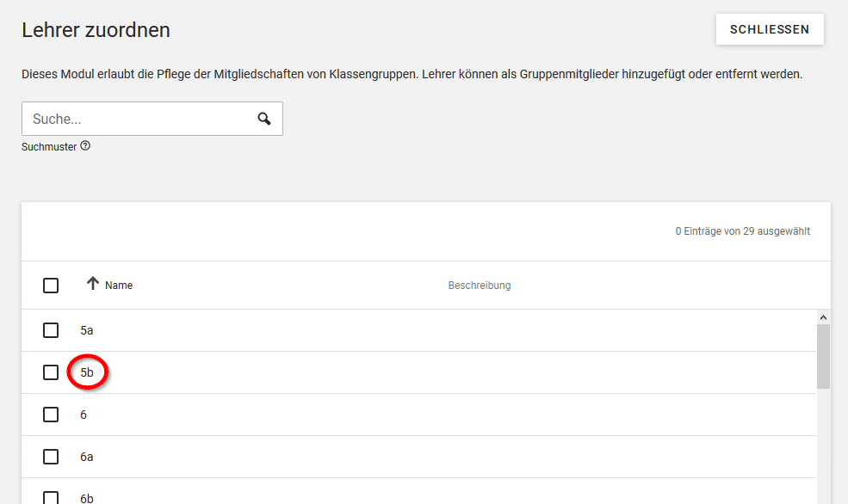Viewport: 848px width, 504px height.
Task: Sort by the Beschreibung column header
Action: pyautogui.click(x=480, y=286)
